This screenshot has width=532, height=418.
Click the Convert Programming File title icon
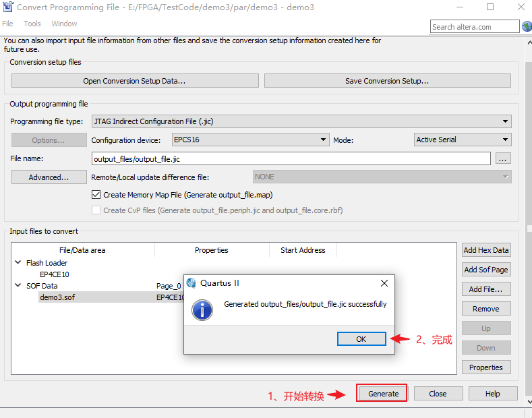pyautogui.click(x=8, y=7)
